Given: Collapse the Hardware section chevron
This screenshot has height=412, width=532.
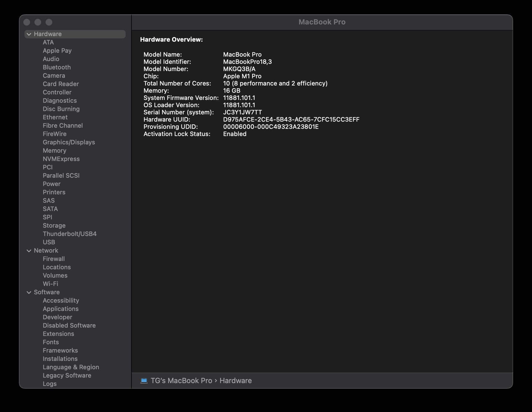Looking at the screenshot, I should (x=29, y=34).
